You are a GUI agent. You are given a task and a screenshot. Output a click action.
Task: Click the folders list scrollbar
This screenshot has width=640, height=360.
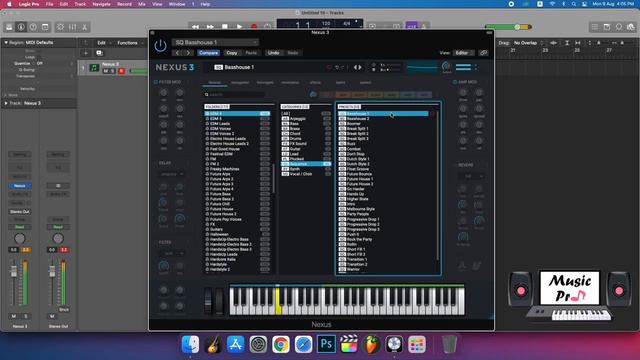(273, 178)
